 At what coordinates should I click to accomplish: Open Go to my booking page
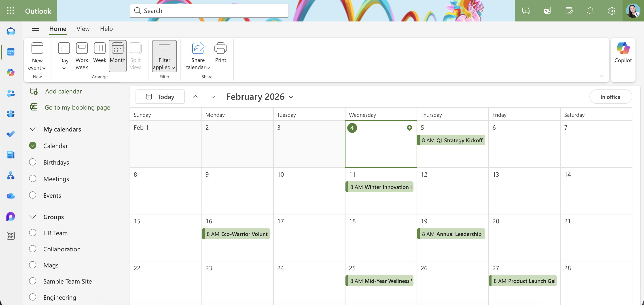pyautogui.click(x=77, y=107)
